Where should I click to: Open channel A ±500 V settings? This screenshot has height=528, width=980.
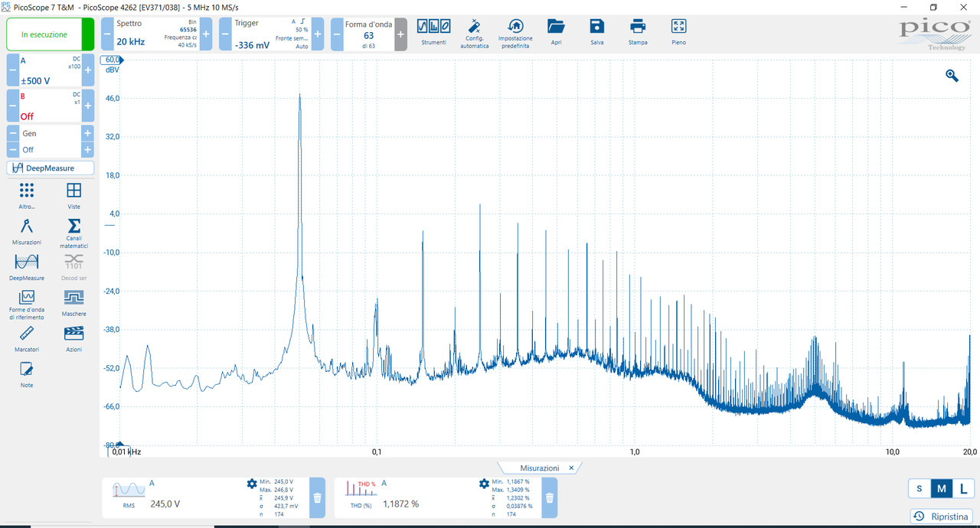[51, 70]
